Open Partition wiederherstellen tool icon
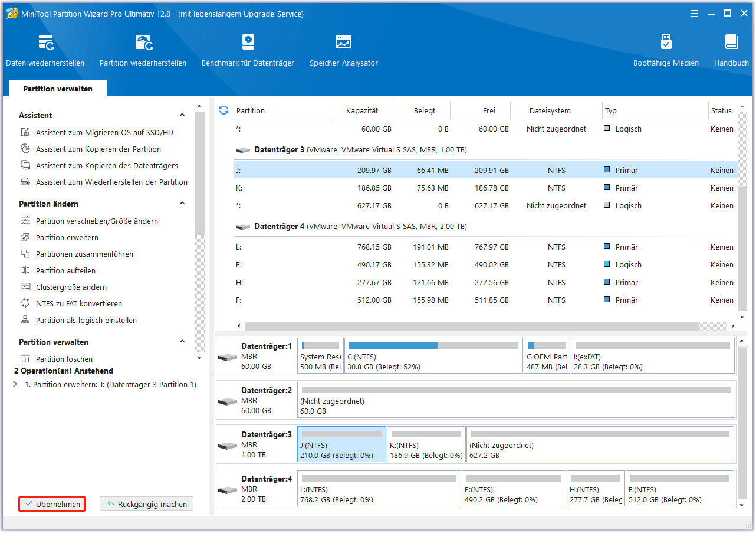The width and height of the screenshot is (756, 533). tap(143, 42)
